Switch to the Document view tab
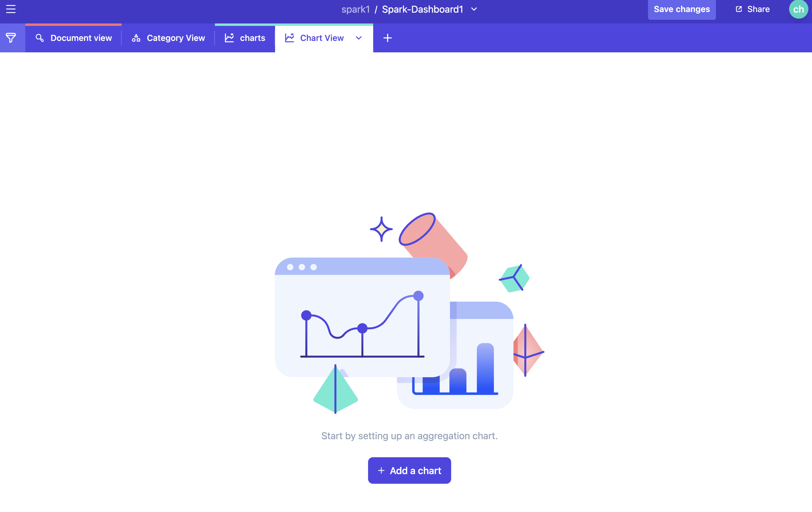812x512 pixels. coord(81,38)
